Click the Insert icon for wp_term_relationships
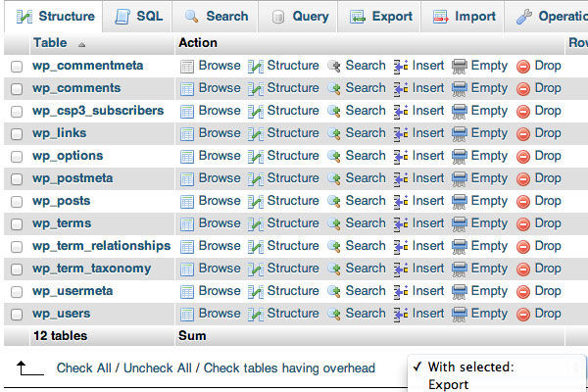The image size is (588, 392). click(x=401, y=247)
